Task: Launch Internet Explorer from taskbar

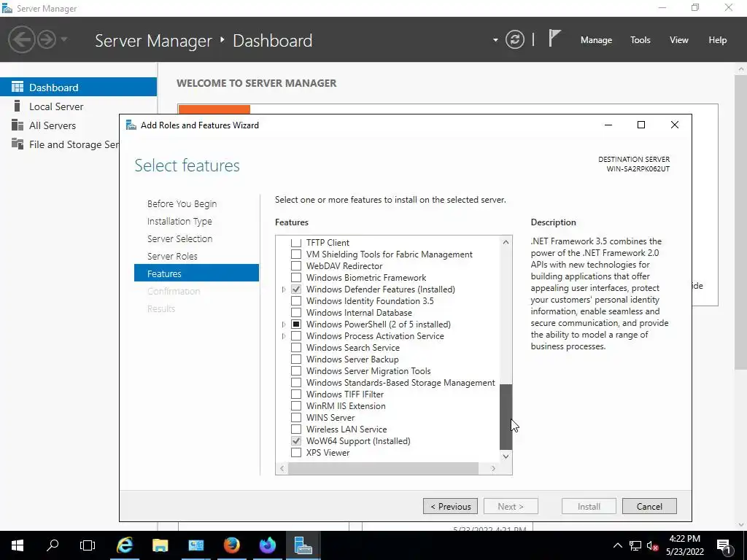Action: (x=124, y=545)
